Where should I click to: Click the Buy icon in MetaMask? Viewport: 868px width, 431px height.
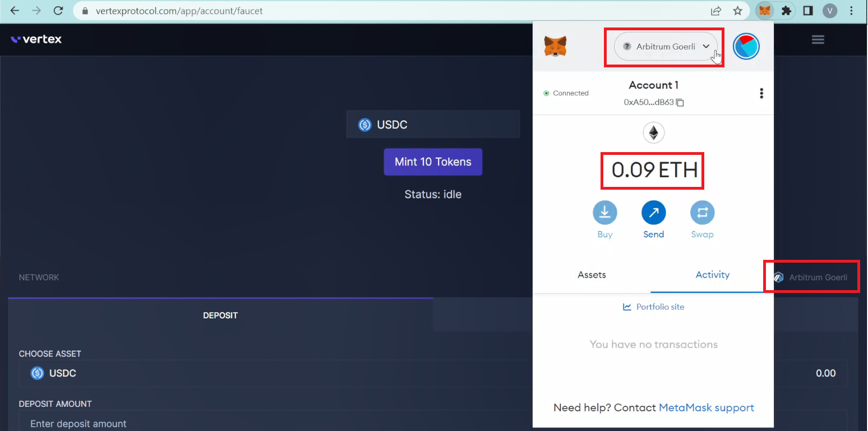pyautogui.click(x=605, y=213)
